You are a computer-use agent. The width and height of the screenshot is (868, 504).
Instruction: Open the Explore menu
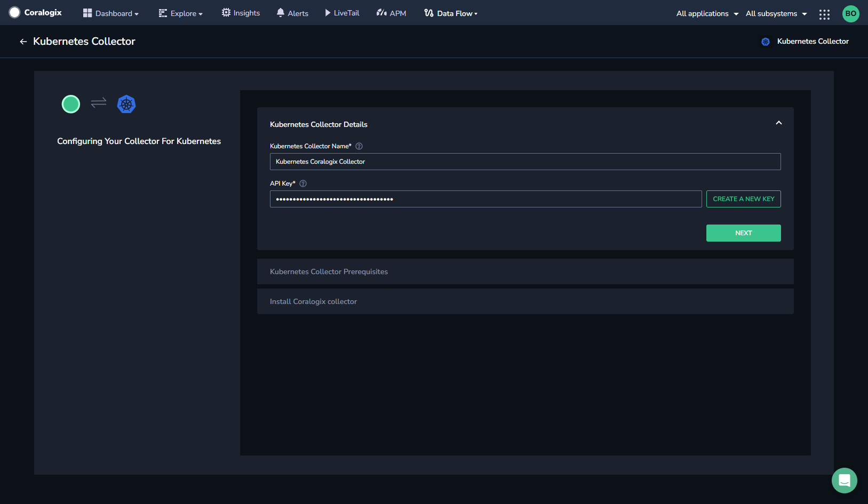point(181,13)
